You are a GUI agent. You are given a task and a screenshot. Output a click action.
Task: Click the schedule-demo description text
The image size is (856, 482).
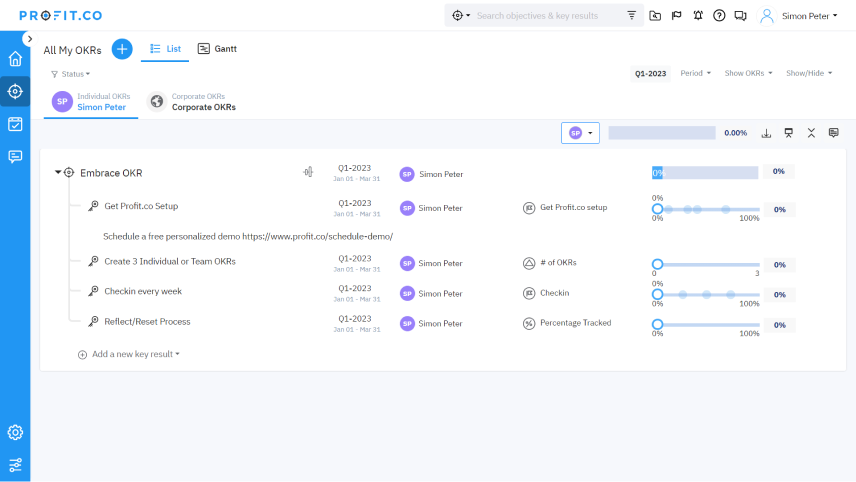(248, 236)
